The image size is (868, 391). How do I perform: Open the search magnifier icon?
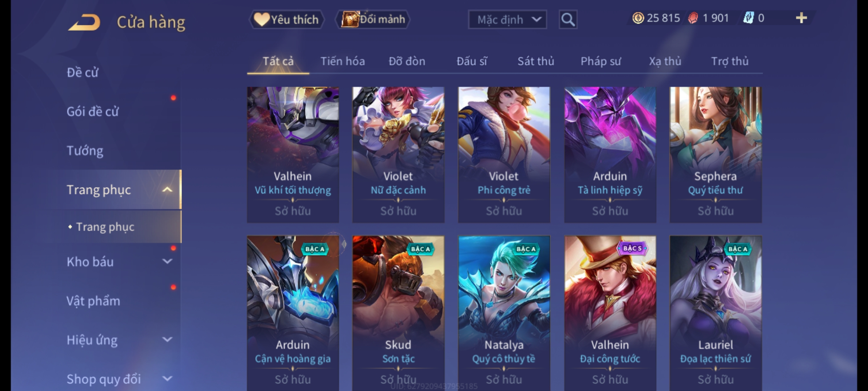pyautogui.click(x=568, y=20)
